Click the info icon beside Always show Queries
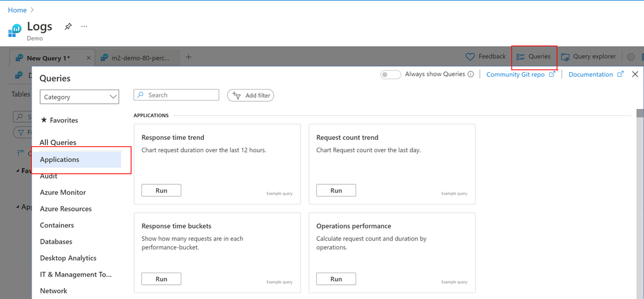The height and width of the screenshot is (299, 644). click(x=470, y=74)
